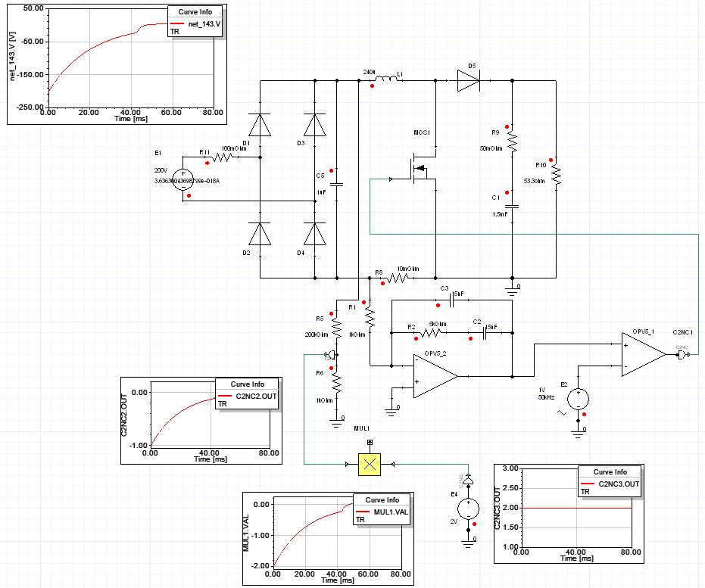Select diode D2 in the rectifier bridge
This screenshot has width=705, height=588.
[260, 234]
